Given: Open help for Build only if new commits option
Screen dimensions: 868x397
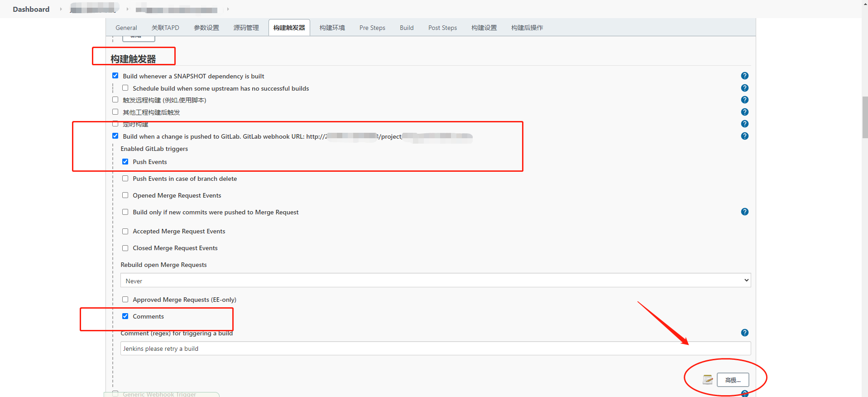Looking at the screenshot, I should 744,212.
